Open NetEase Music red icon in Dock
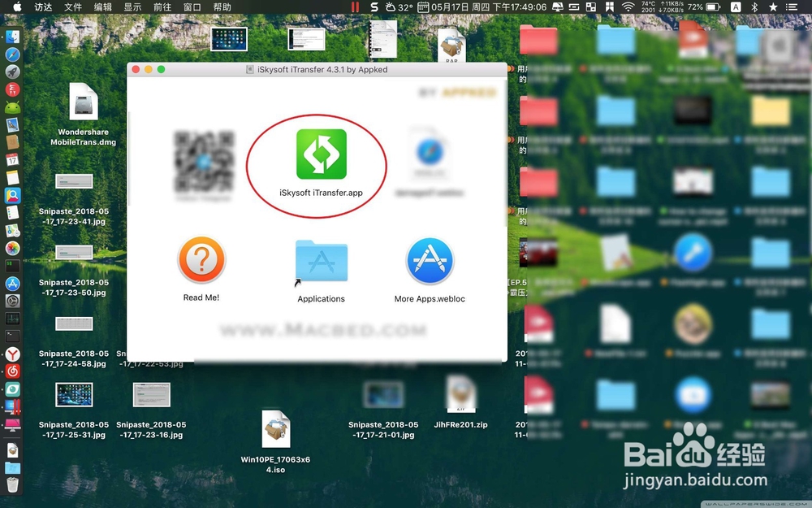The image size is (812, 508). click(12, 371)
